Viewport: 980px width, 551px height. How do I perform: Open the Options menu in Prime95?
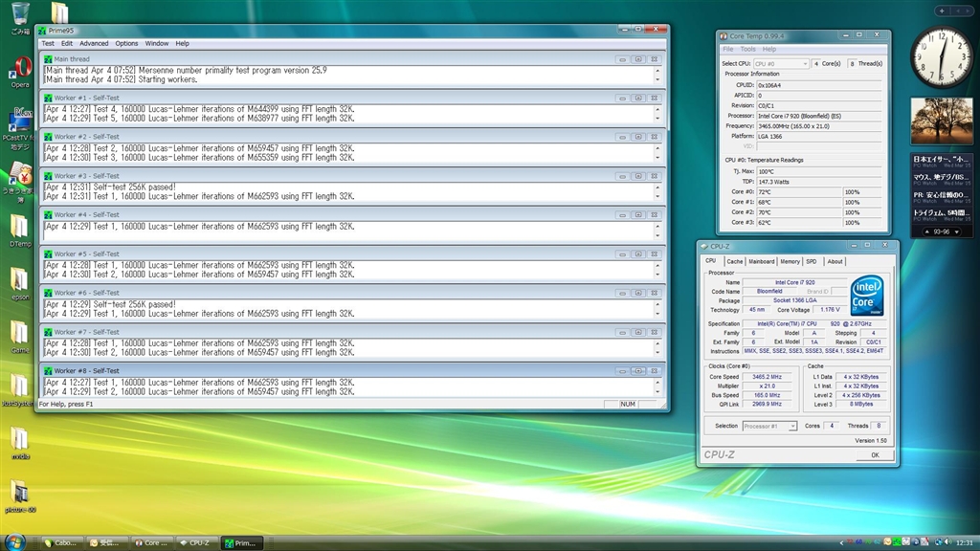tap(126, 43)
